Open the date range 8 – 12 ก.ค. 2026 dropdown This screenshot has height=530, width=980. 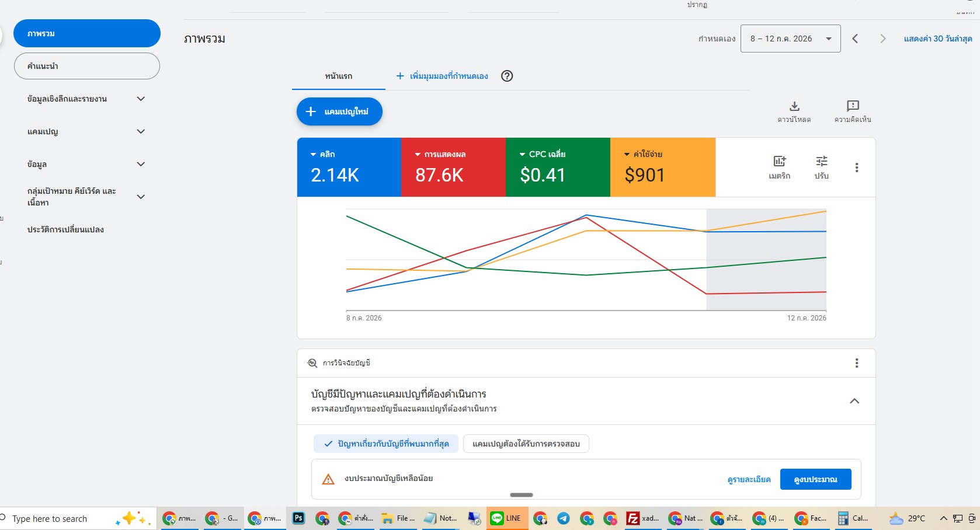pyautogui.click(x=790, y=39)
